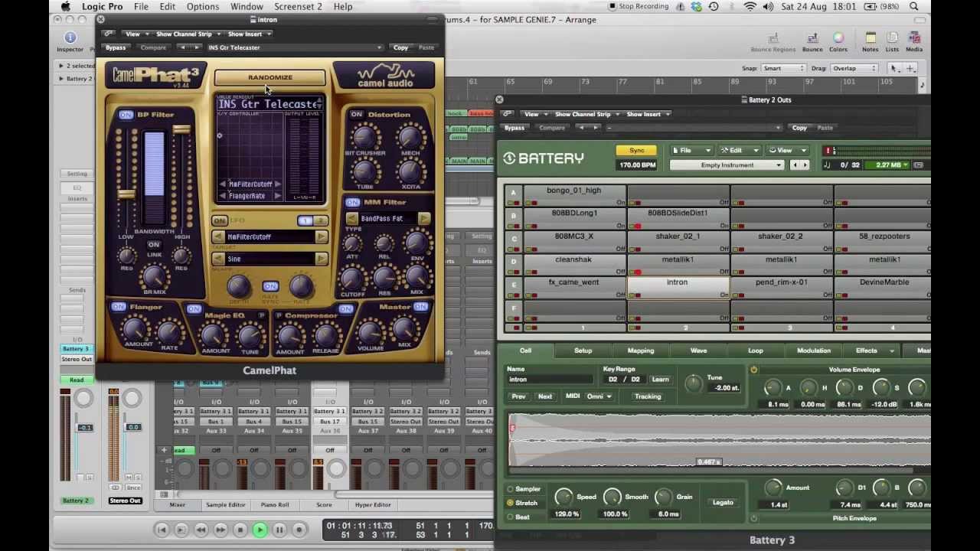Click the RANDOMIZE button in CamelPhat
The image size is (980, 551).
click(270, 77)
